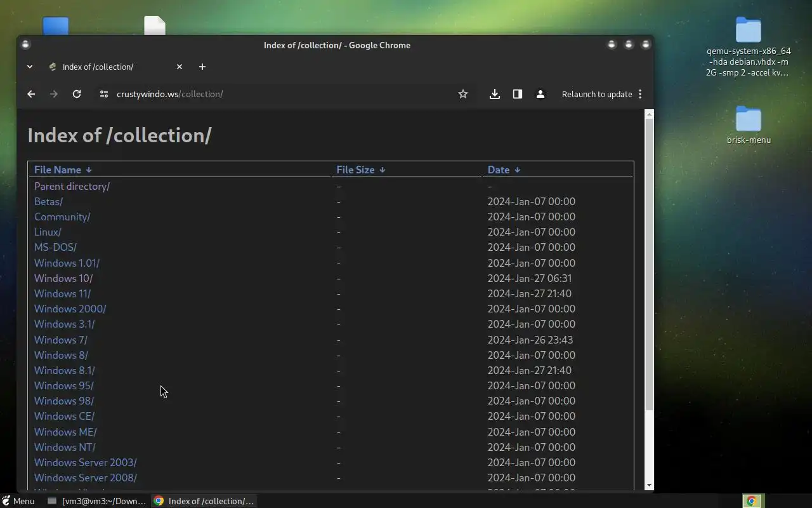Open Chrome downloads icon
The image size is (812, 508).
point(495,94)
